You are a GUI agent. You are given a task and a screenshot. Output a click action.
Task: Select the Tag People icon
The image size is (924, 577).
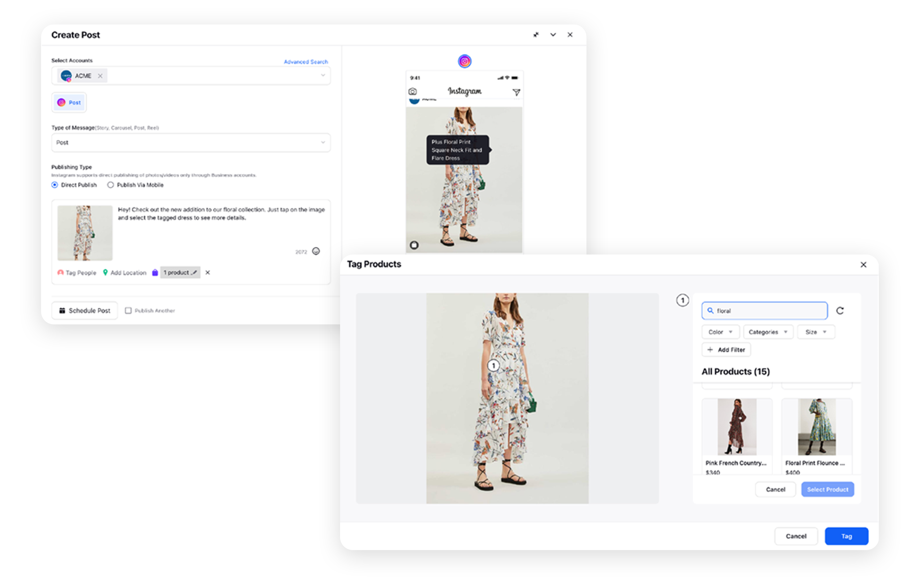pyautogui.click(x=60, y=272)
